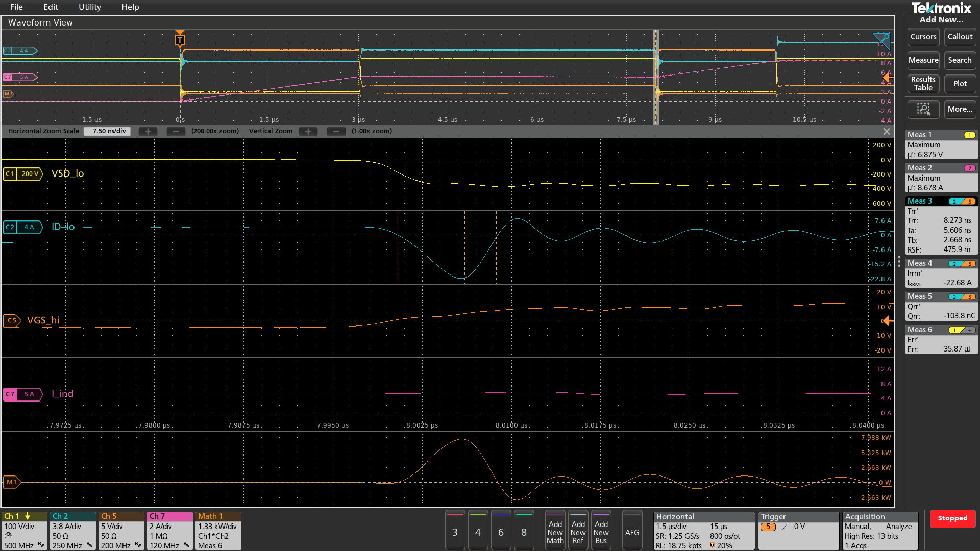Screen dimensions: 980x551
Task: Click the trigger position T marker
Action: [180, 39]
